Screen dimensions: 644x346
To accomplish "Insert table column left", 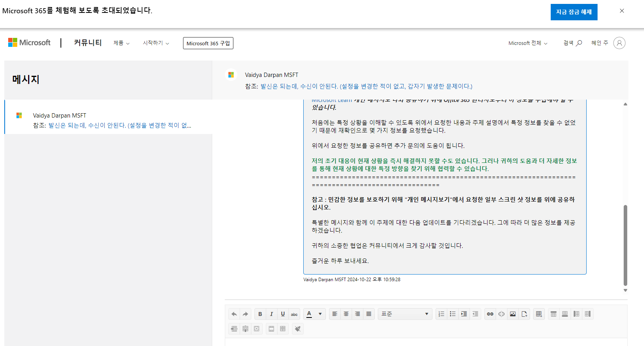I will 576,314.
